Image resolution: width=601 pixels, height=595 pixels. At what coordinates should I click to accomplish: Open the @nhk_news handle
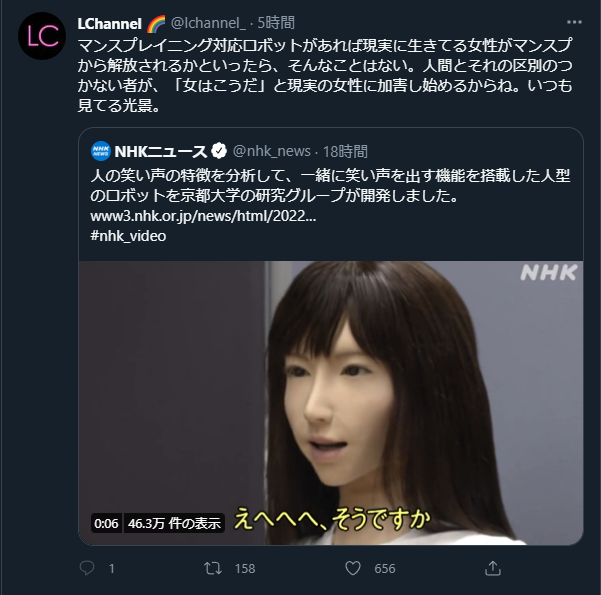[272, 151]
